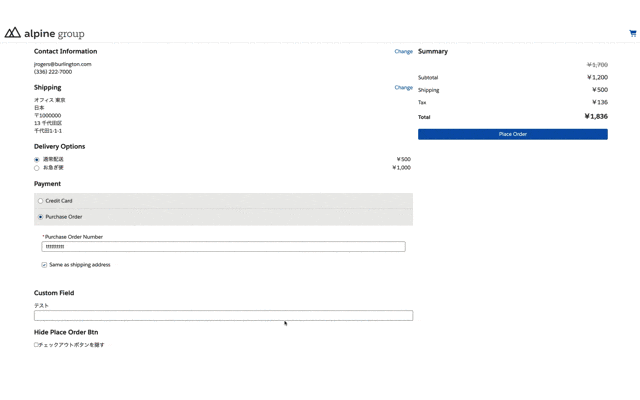Click the alpine group logo

44,33
